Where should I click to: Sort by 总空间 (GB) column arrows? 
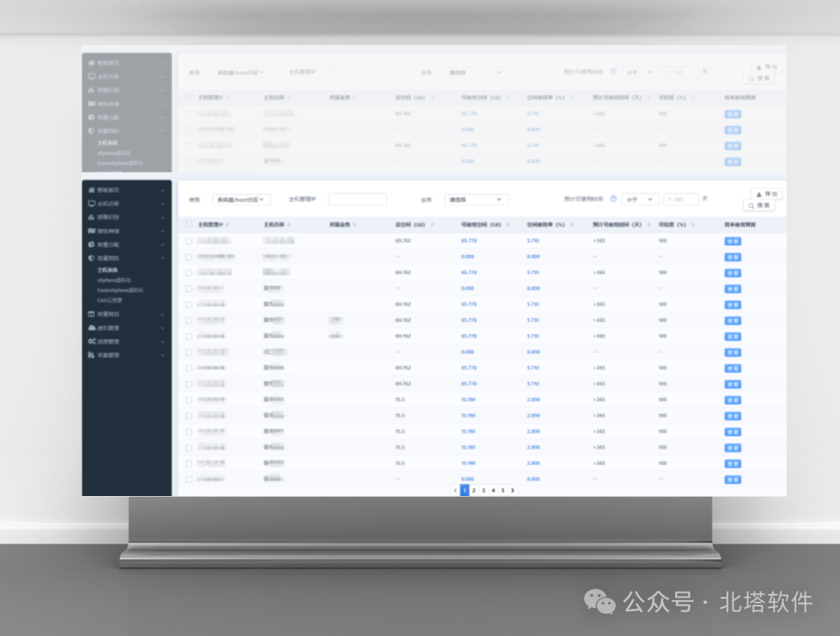[432, 225]
